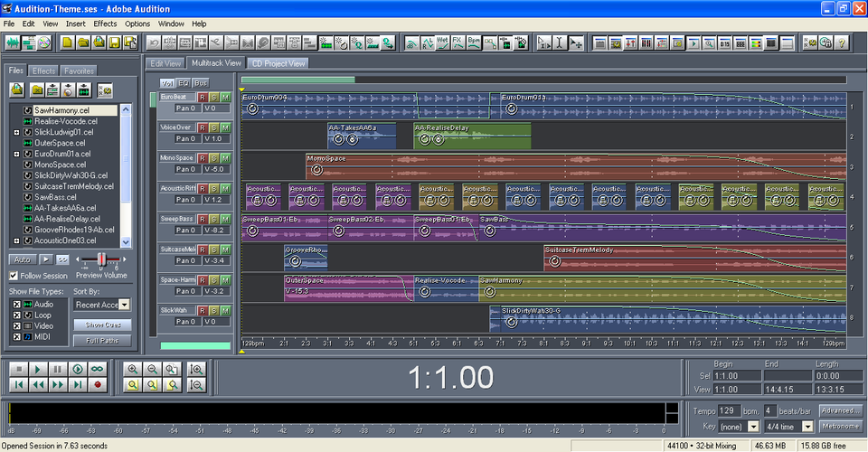This screenshot has width=868, height=452.
Task: Enable loop playback with the infinity icon
Action: [97, 369]
